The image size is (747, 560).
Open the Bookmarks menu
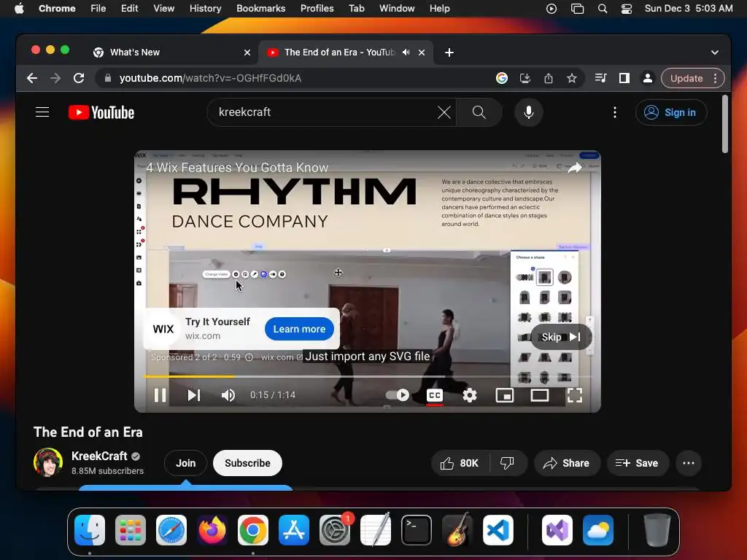coord(260,9)
